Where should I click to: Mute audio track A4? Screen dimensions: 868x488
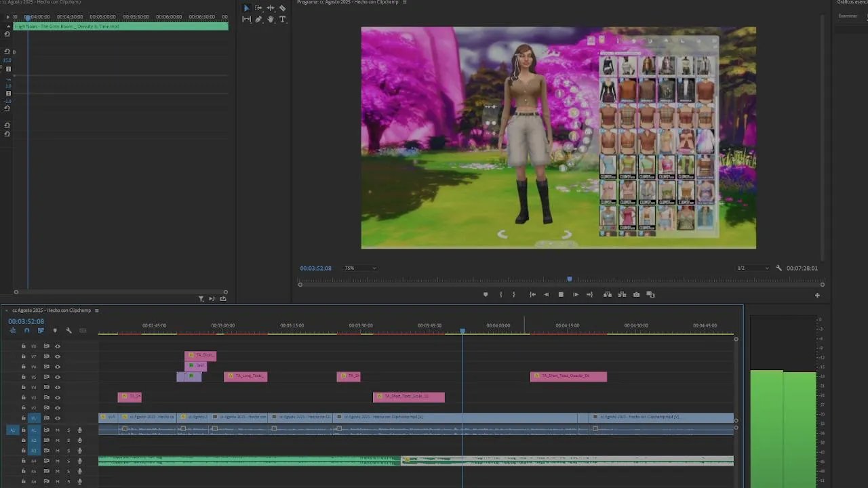tap(57, 461)
